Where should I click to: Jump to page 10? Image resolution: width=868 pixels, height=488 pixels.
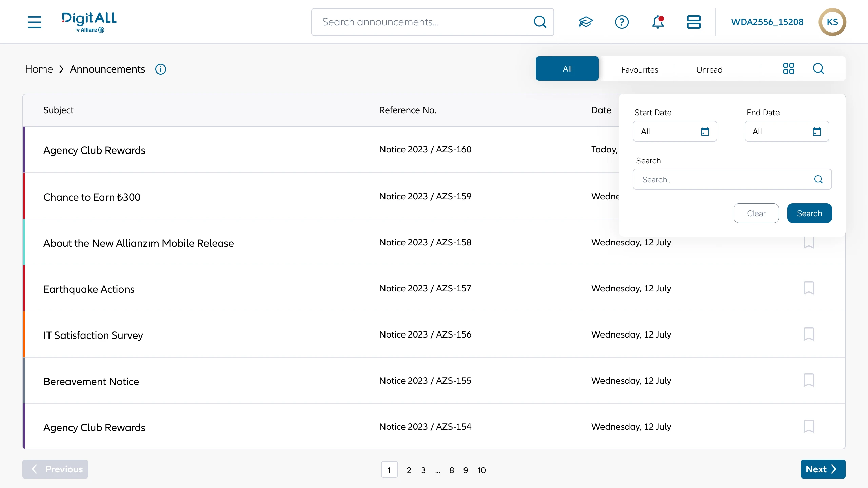(x=481, y=470)
